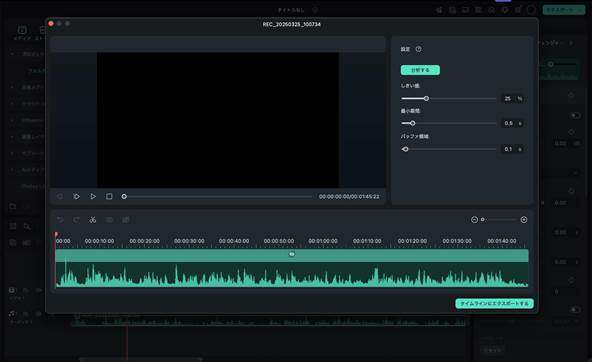Close the silence detection dialog via red button

click(51, 23)
